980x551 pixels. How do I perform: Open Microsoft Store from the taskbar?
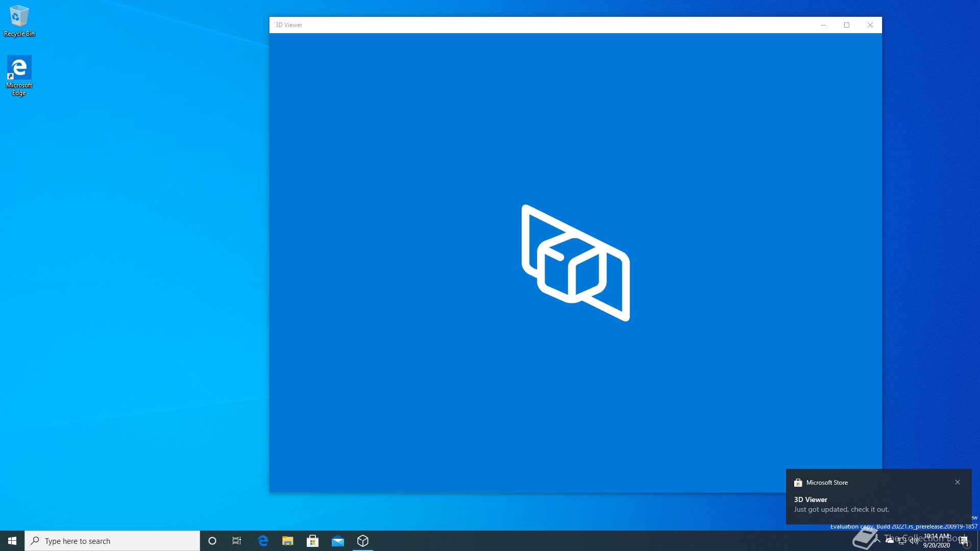coord(313,541)
